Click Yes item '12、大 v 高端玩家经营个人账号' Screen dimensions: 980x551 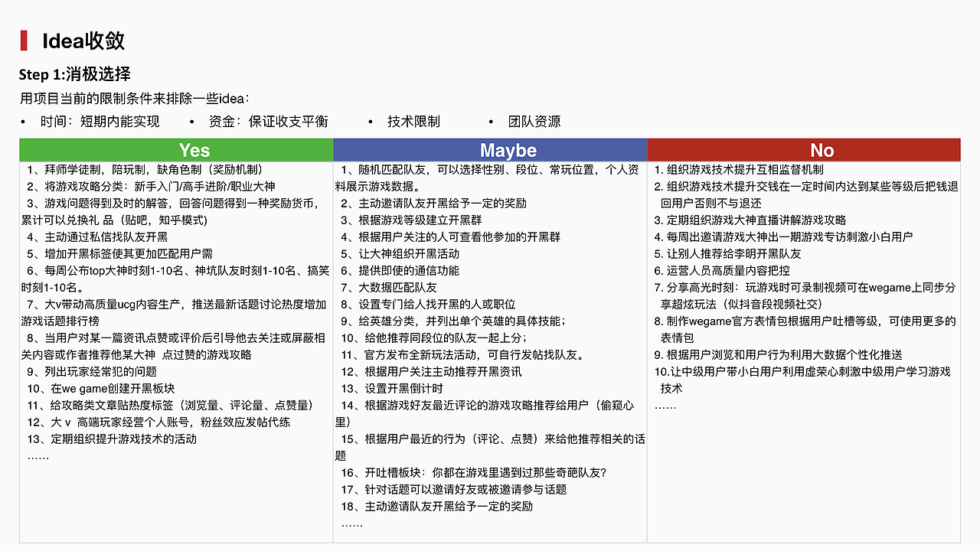point(158,422)
